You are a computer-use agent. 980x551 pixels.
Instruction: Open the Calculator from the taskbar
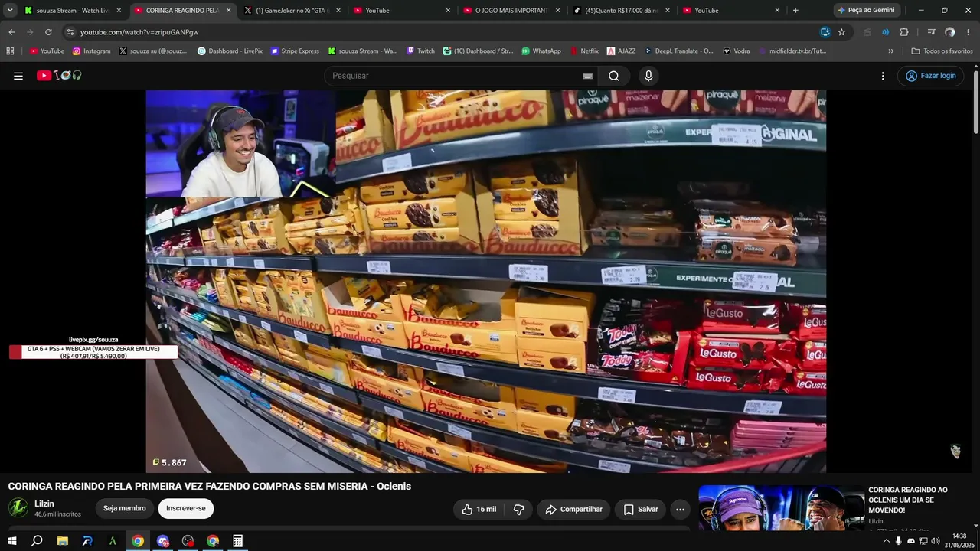tap(238, 541)
